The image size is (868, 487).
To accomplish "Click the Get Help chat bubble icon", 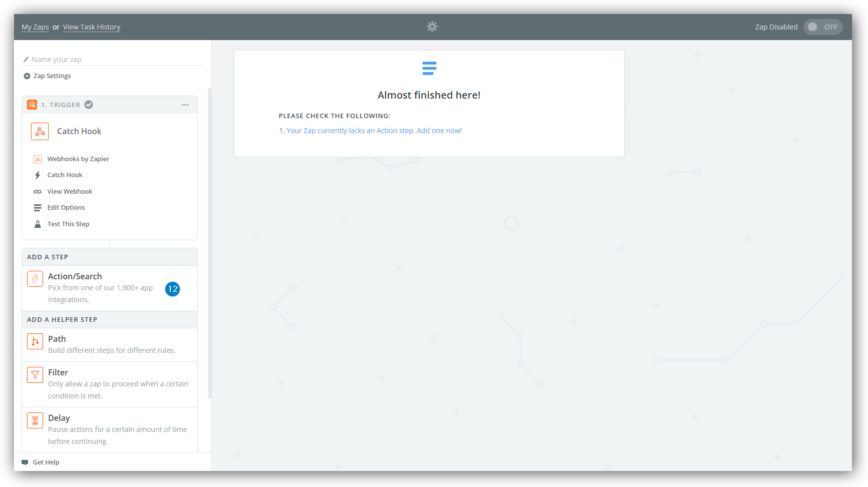I will pos(25,462).
